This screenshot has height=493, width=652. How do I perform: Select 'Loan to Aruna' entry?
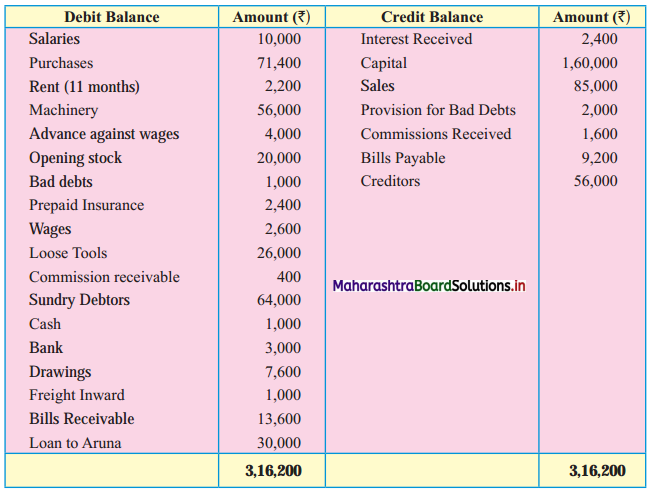75,443
